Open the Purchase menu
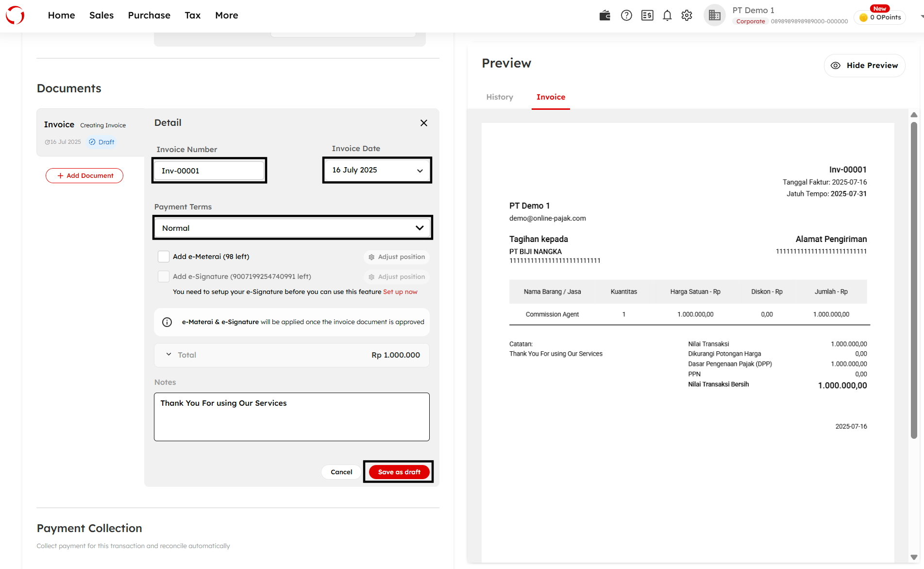 [149, 16]
